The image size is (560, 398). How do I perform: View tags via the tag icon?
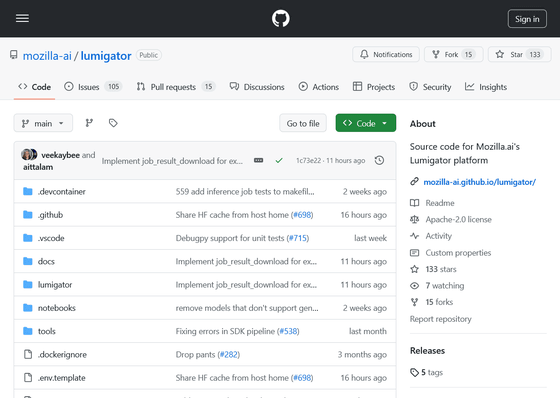(113, 123)
